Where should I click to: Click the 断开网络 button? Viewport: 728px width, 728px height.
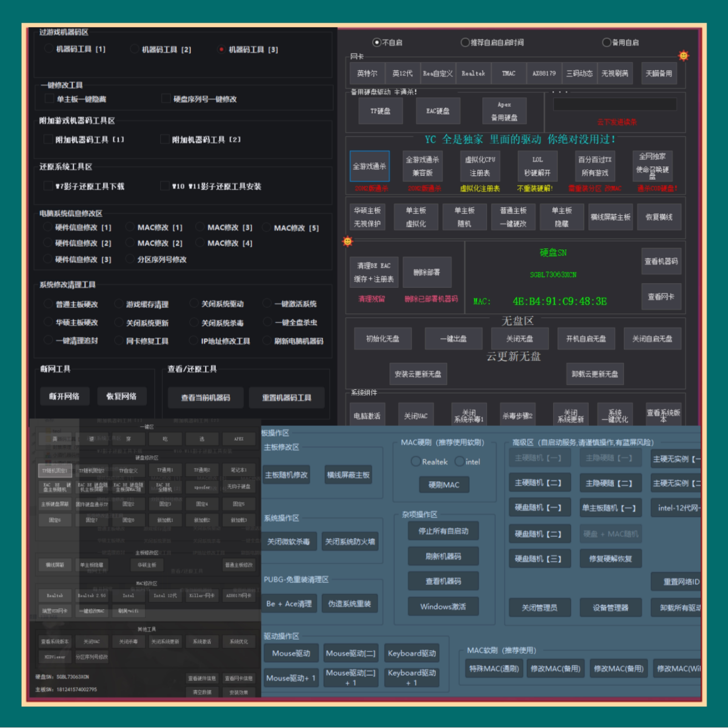[64, 396]
